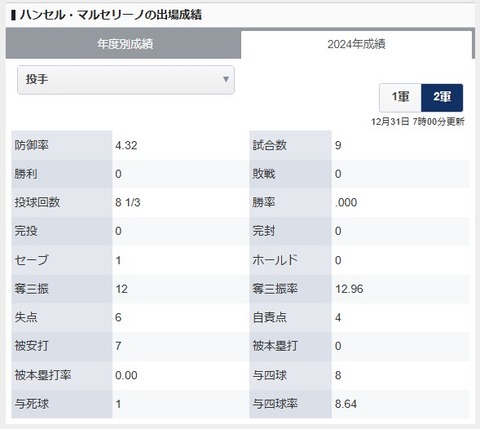Click the 投球回数 value 8 1/3
The image size is (480, 429).
(128, 202)
